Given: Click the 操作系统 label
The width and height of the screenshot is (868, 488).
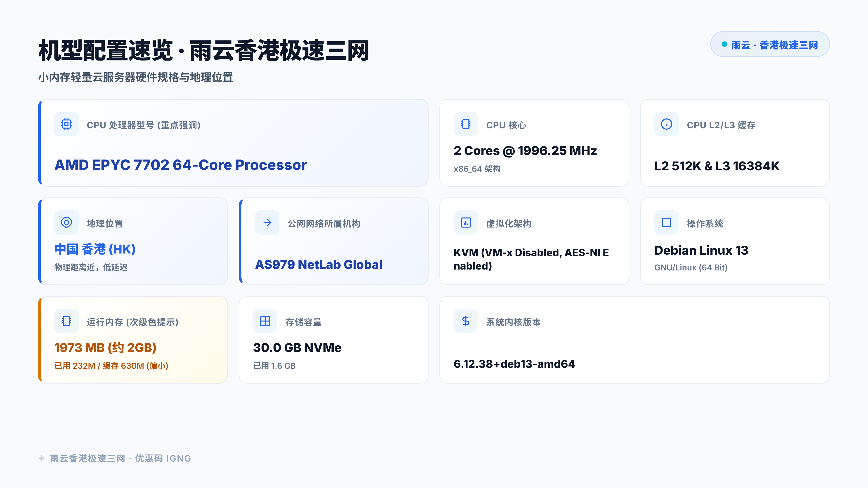Looking at the screenshot, I should [x=705, y=224].
